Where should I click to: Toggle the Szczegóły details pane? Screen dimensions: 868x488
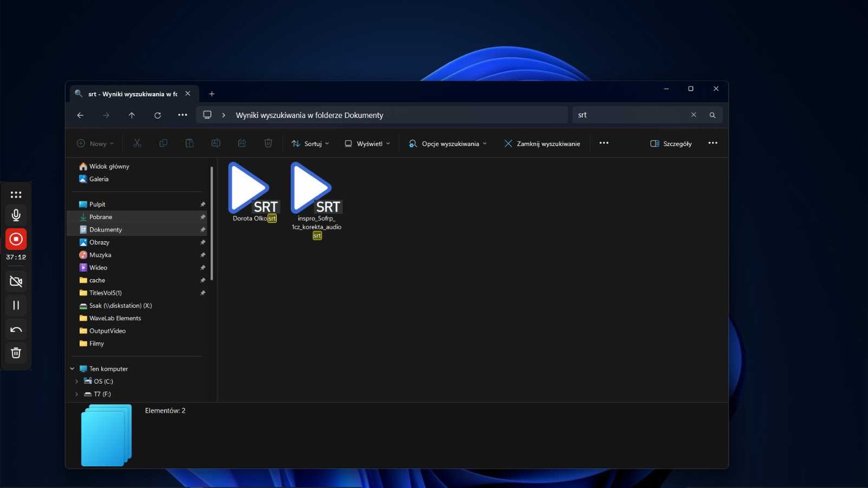(671, 144)
